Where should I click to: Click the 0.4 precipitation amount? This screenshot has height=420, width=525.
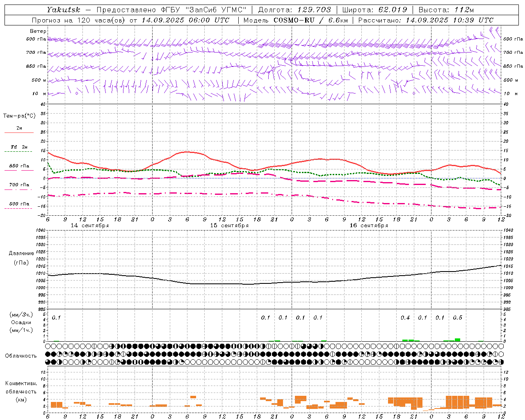point(405,317)
